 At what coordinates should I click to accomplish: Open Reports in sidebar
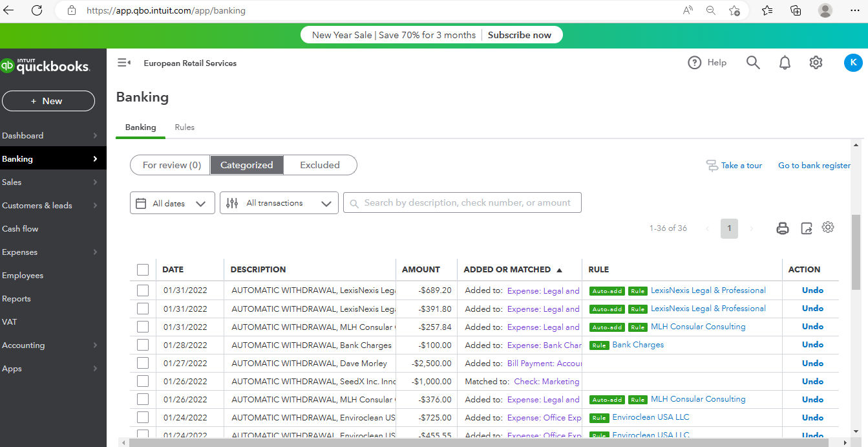click(16, 299)
